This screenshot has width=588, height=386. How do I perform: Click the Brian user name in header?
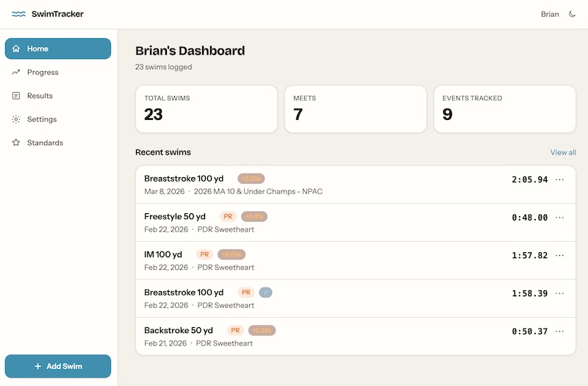(x=549, y=14)
